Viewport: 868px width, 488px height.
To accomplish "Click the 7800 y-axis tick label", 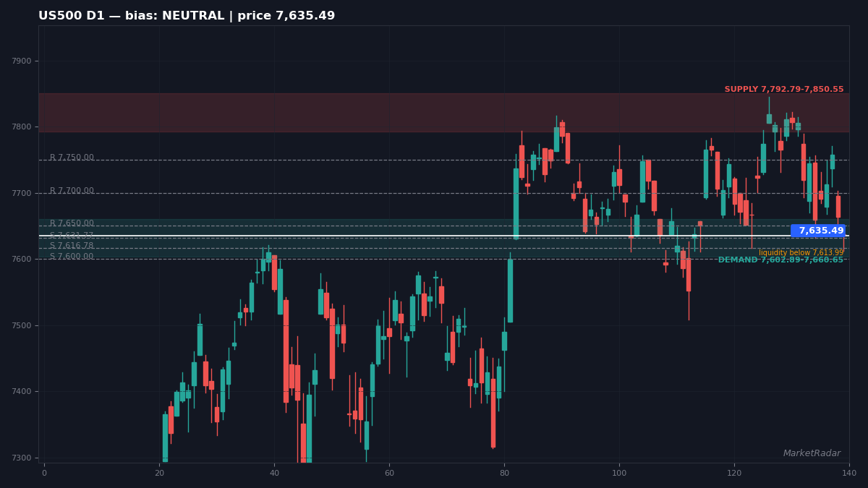I will click(22, 127).
